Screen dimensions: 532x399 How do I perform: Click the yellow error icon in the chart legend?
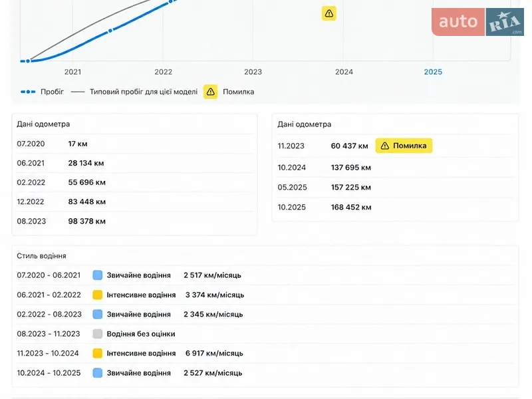210,92
